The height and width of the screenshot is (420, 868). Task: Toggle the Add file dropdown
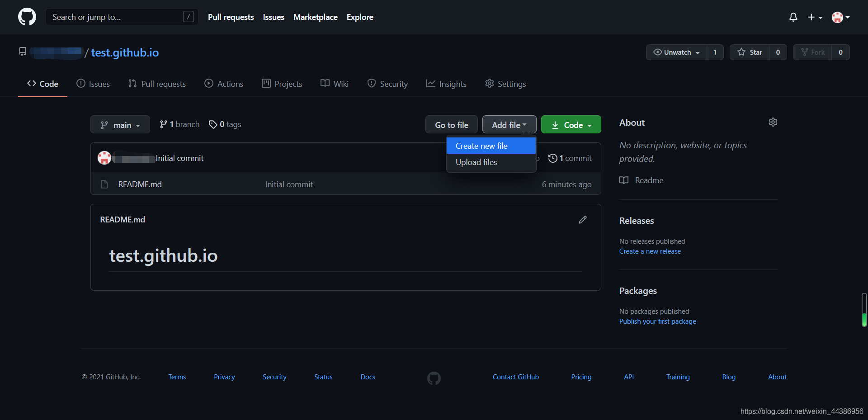[x=509, y=125]
